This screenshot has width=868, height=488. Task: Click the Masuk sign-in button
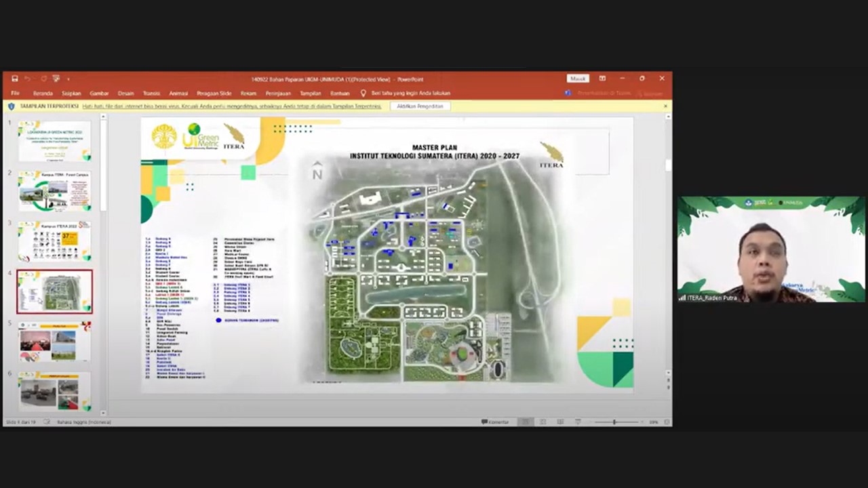point(578,79)
